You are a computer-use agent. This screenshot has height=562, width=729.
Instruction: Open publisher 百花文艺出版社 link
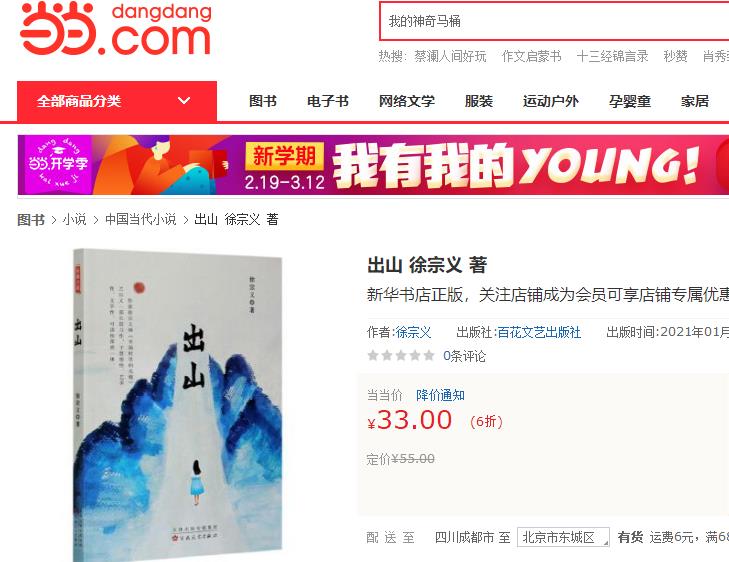(x=539, y=332)
